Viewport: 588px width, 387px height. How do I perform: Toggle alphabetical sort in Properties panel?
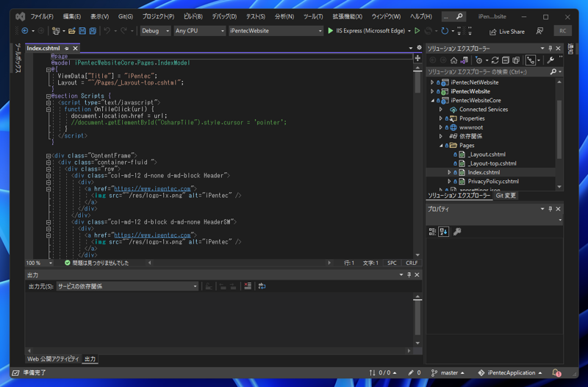(x=444, y=232)
